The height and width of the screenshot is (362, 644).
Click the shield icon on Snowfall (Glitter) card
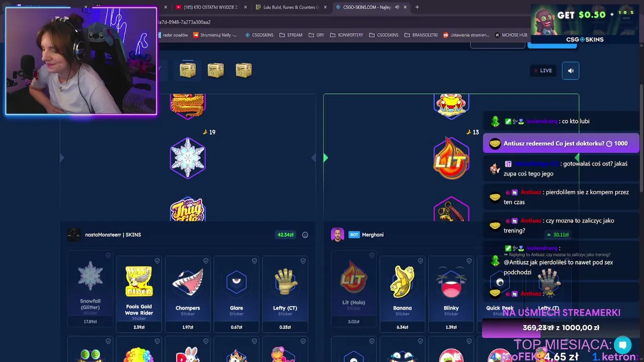tap(108, 255)
